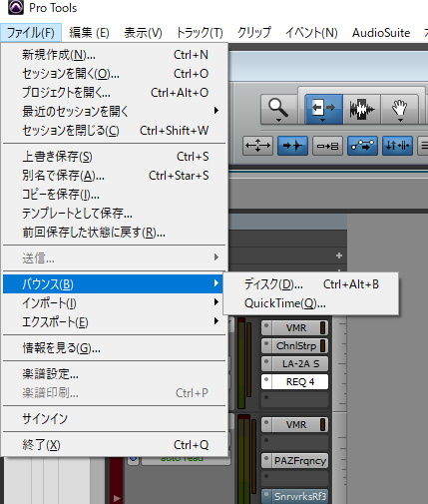Choose 別名で保存(A)... entry
428x504 pixels.
tap(115, 176)
